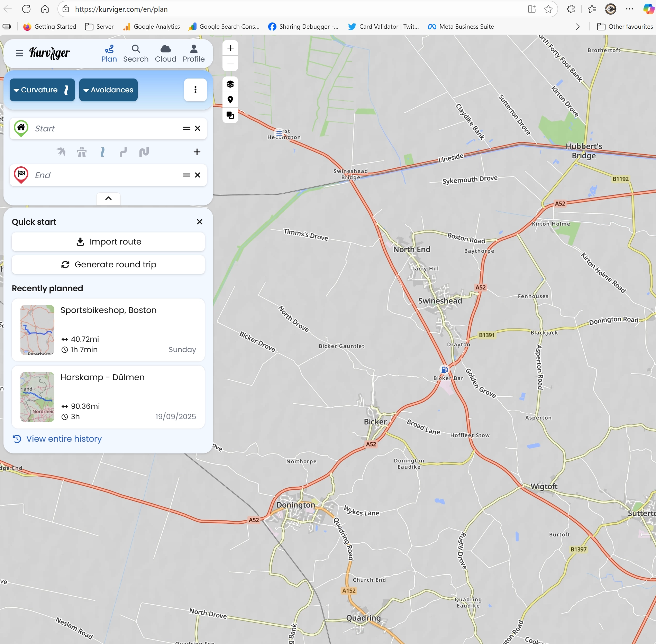Add a waypoint with the plus icon
This screenshot has width=656, height=644.
(x=197, y=152)
